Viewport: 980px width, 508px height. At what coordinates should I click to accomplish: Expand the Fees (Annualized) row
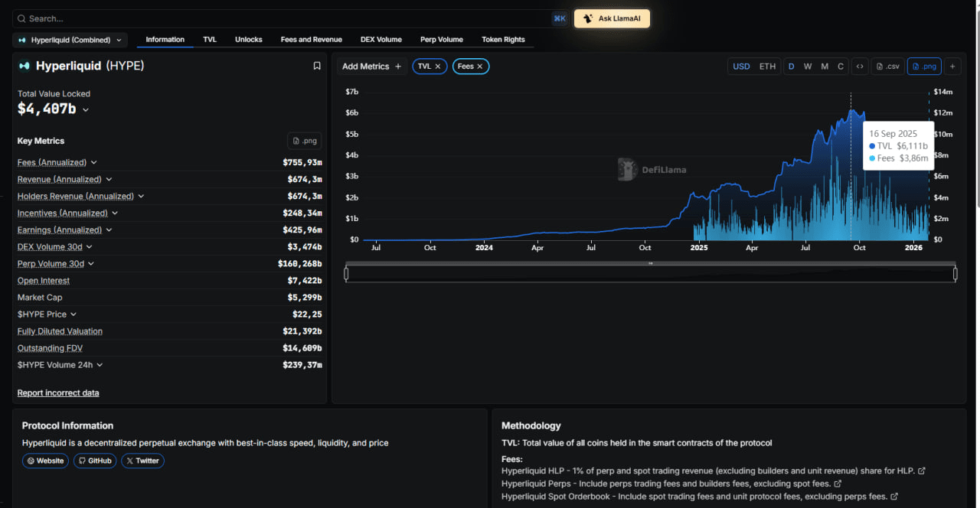[94, 162]
